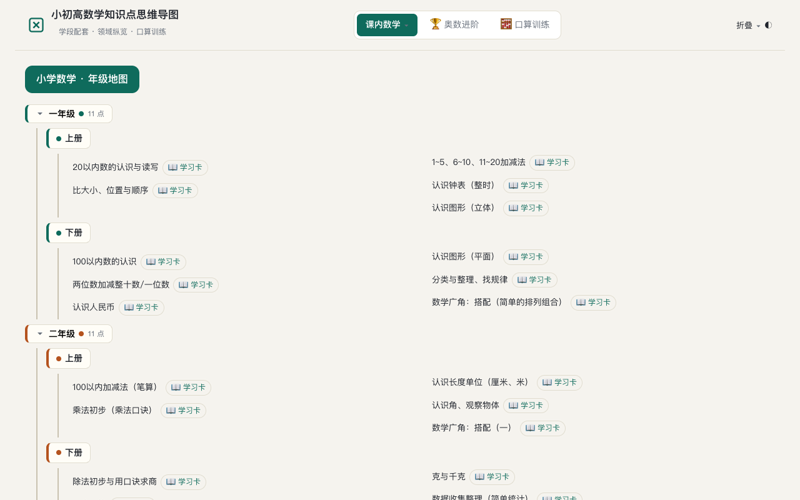
Task: Click the app logo icon beside the title
Action: (36, 24)
